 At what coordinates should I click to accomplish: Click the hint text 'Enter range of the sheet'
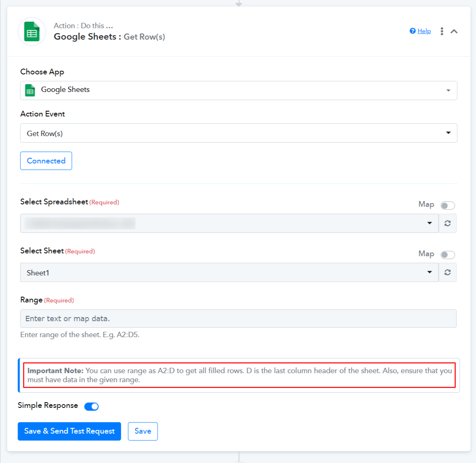tap(80, 335)
